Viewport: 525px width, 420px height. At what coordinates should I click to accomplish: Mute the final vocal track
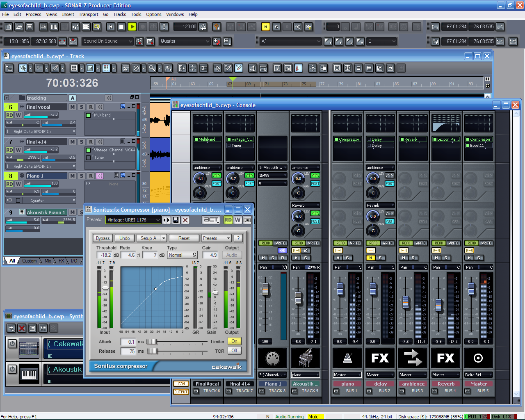73,107
